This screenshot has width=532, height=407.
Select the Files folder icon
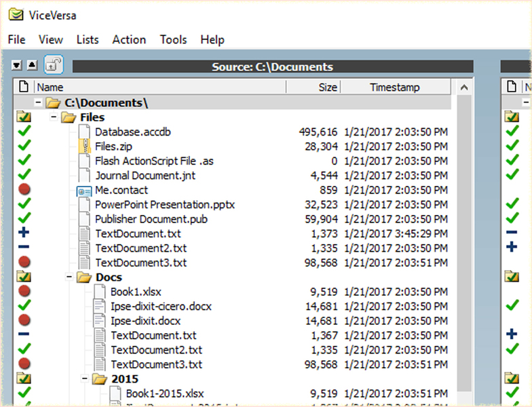69,117
